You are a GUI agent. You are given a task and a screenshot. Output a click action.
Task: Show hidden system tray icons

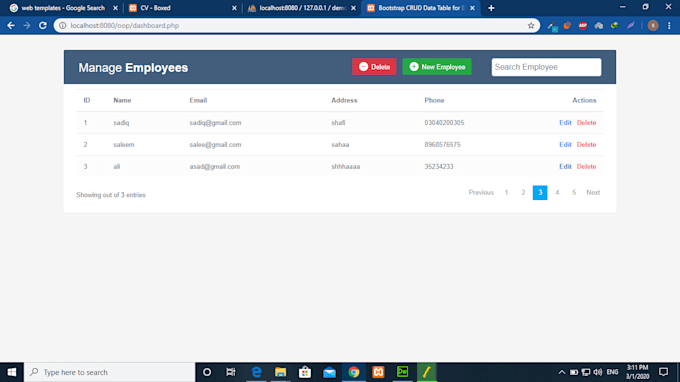562,372
